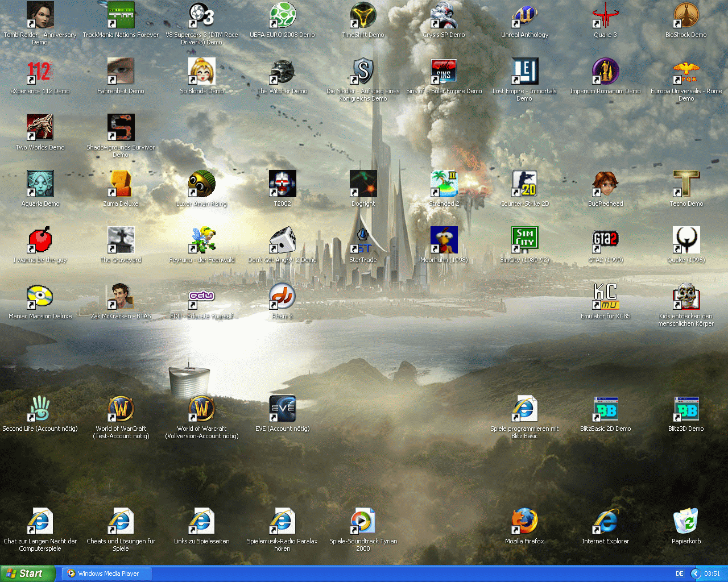This screenshot has width=728, height=582.
Task: Select the Moorhuhn (1998) icon
Action: (444, 240)
